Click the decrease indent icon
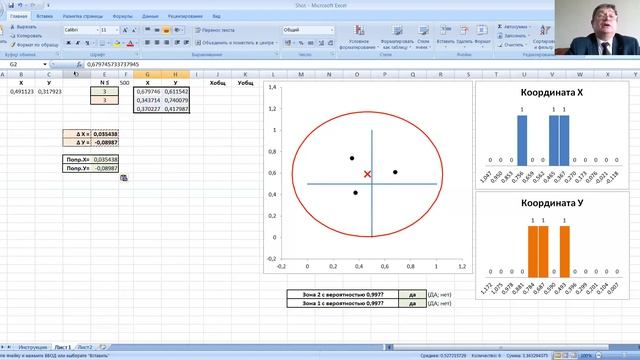Image resolution: width=640 pixels, height=360 pixels. pyautogui.click(x=177, y=42)
